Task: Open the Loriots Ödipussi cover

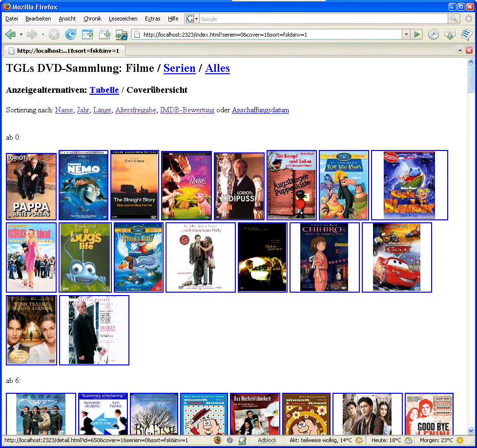Action: pos(239,186)
